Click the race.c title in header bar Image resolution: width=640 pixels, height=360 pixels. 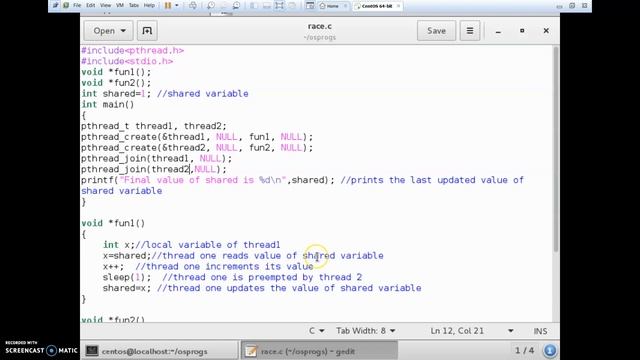tap(320, 26)
